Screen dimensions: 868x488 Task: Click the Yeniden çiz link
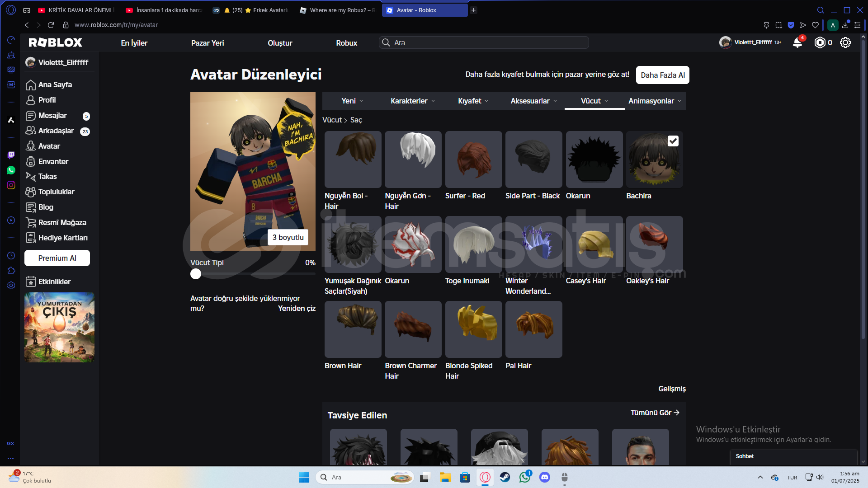coord(297,308)
